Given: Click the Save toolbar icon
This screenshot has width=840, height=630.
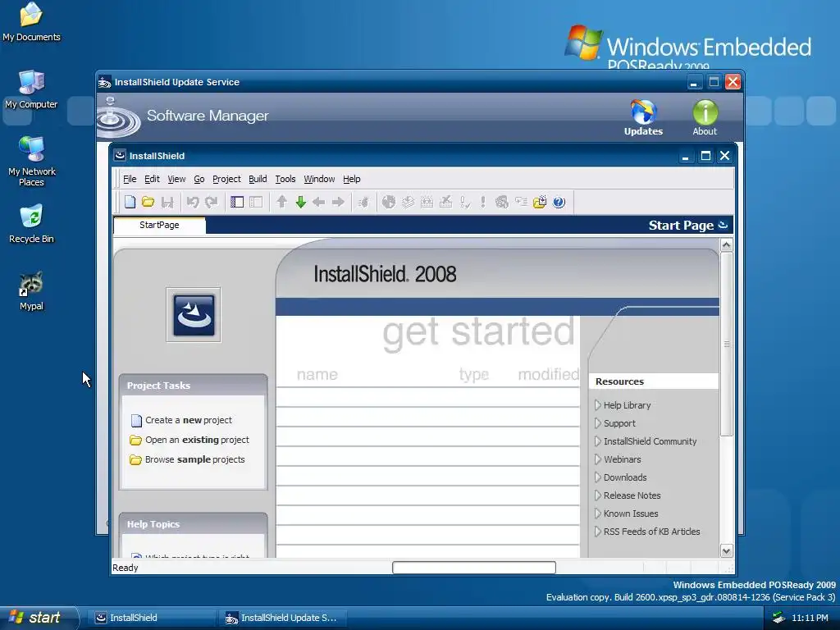Looking at the screenshot, I should pyautogui.click(x=167, y=202).
